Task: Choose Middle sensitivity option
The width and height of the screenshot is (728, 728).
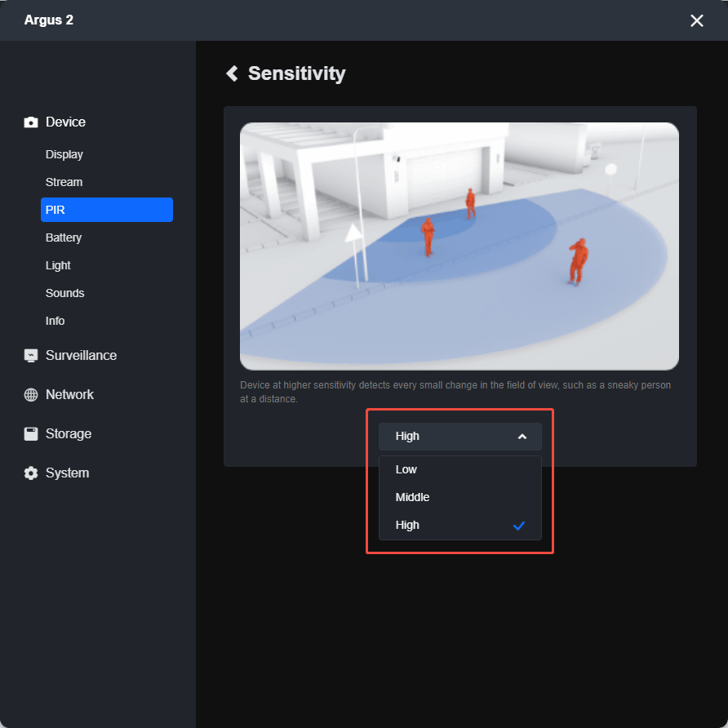Action: 459,497
